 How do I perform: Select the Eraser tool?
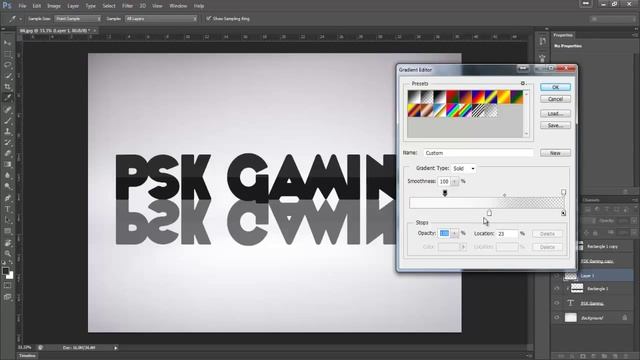[7, 153]
